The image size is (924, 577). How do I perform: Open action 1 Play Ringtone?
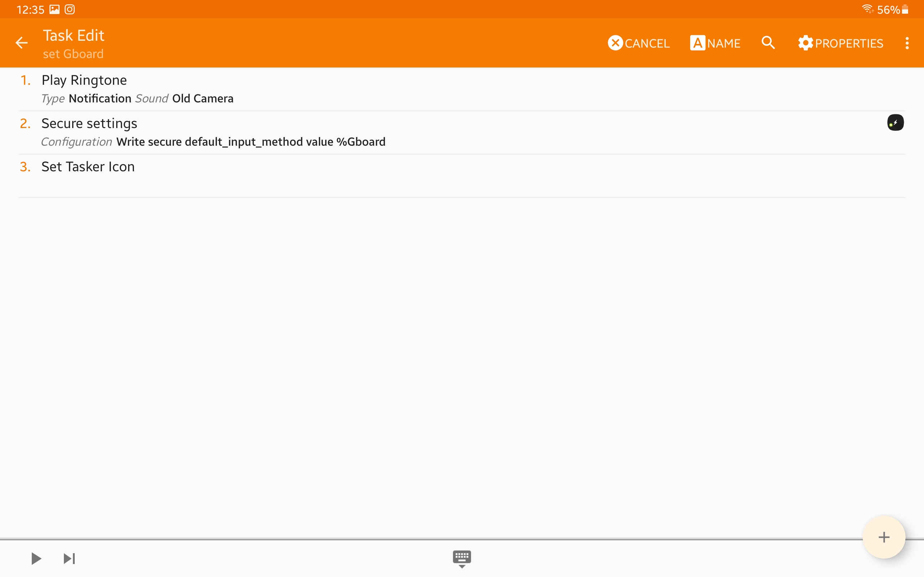pos(84,80)
